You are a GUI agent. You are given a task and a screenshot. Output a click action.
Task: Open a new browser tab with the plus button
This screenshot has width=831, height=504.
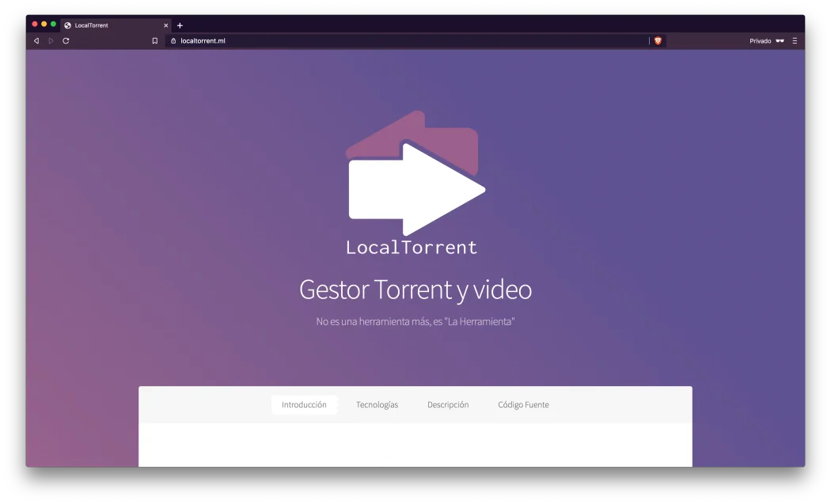pos(180,25)
